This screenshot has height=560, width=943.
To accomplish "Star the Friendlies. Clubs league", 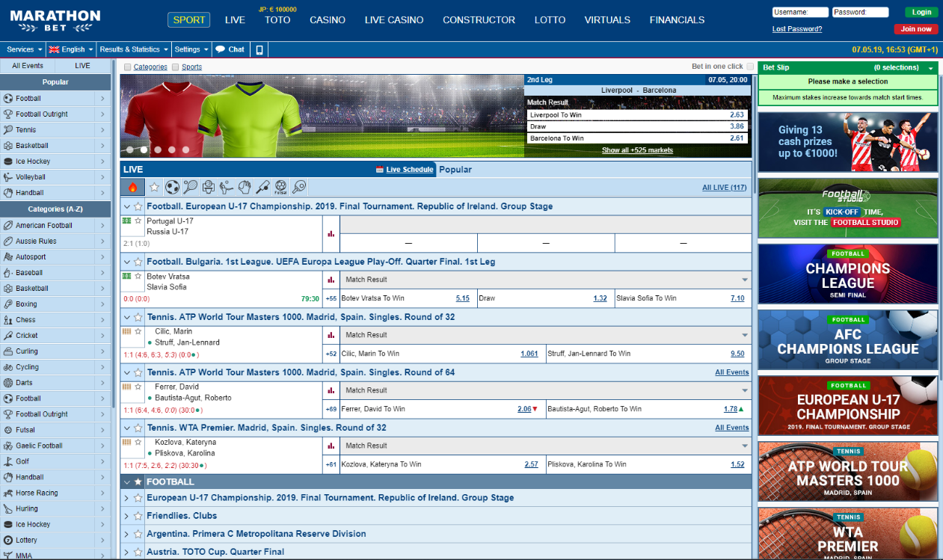I will tap(138, 516).
